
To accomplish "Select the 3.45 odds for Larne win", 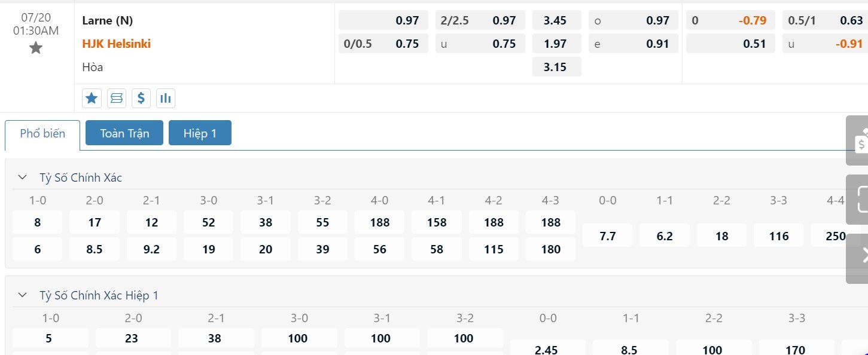I will click(556, 20).
